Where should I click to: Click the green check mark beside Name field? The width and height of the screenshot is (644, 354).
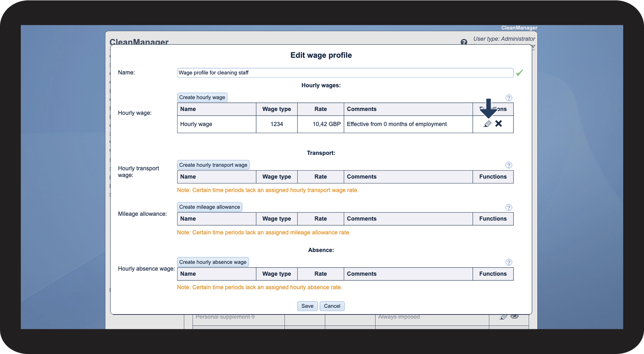[519, 73]
